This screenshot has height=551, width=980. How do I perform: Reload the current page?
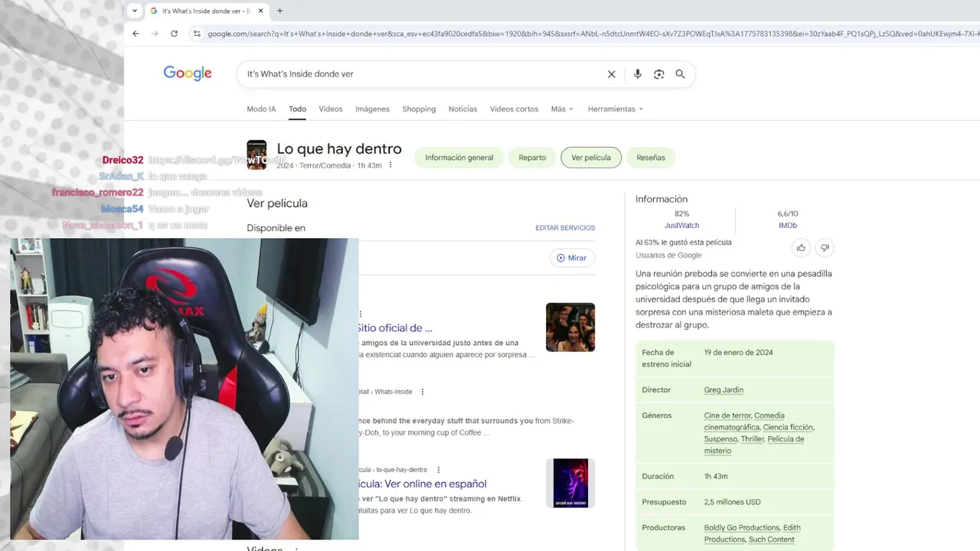tap(174, 34)
